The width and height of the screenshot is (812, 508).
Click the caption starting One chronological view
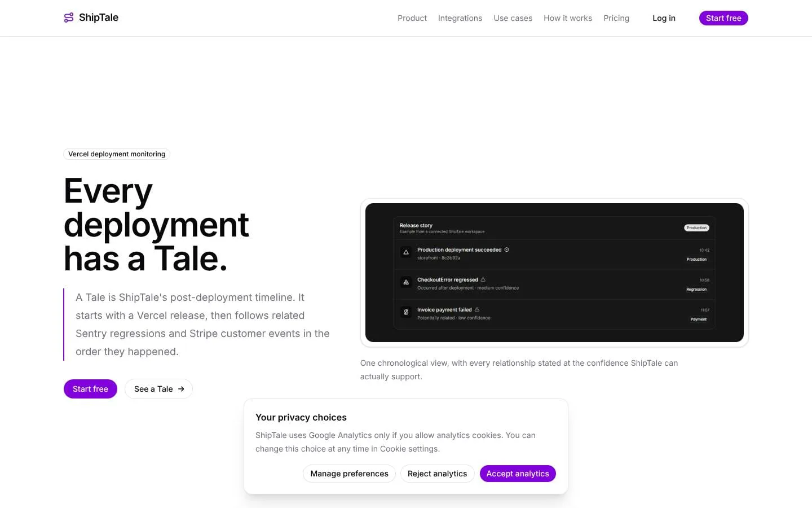(x=519, y=370)
